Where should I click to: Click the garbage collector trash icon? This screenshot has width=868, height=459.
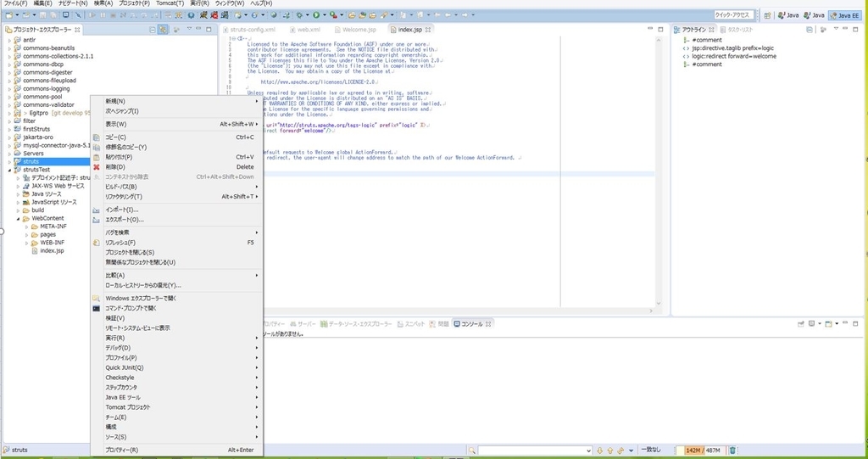click(x=732, y=451)
